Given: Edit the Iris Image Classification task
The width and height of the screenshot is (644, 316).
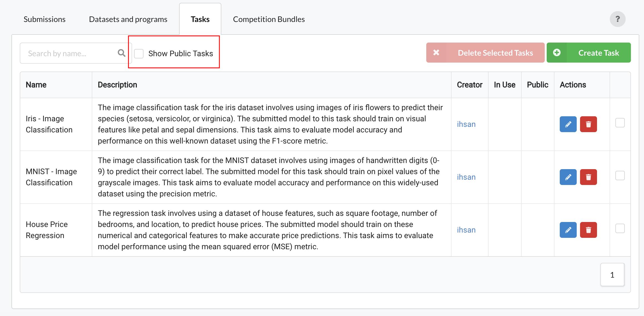Looking at the screenshot, I should pyautogui.click(x=568, y=124).
